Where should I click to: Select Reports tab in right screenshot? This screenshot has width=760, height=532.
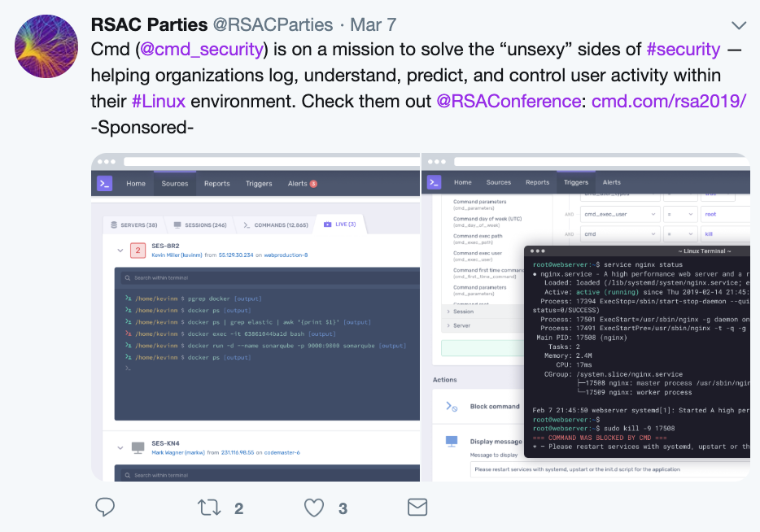tap(538, 182)
